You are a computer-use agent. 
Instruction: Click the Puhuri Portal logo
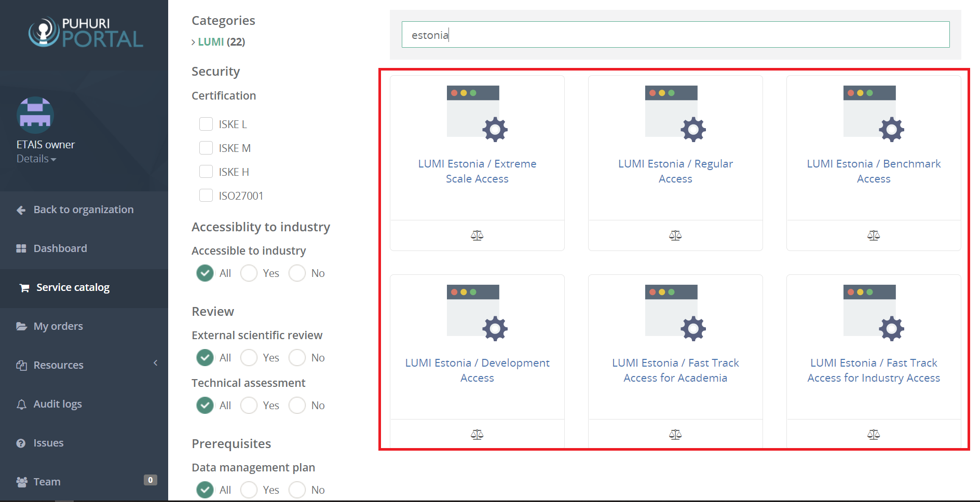click(86, 32)
